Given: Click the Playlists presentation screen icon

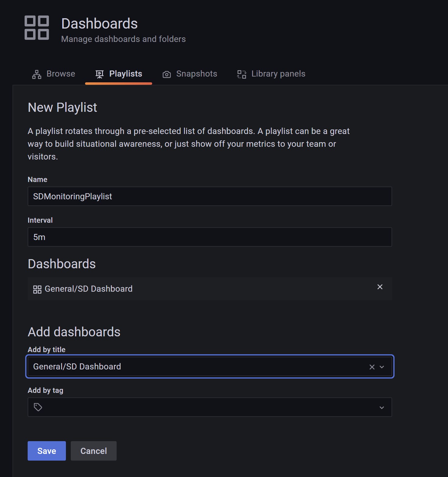Looking at the screenshot, I should coord(100,74).
